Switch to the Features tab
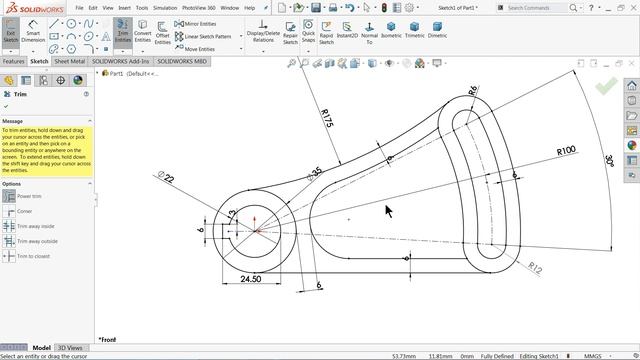The height and width of the screenshot is (360, 640). (x=13, y=61)
